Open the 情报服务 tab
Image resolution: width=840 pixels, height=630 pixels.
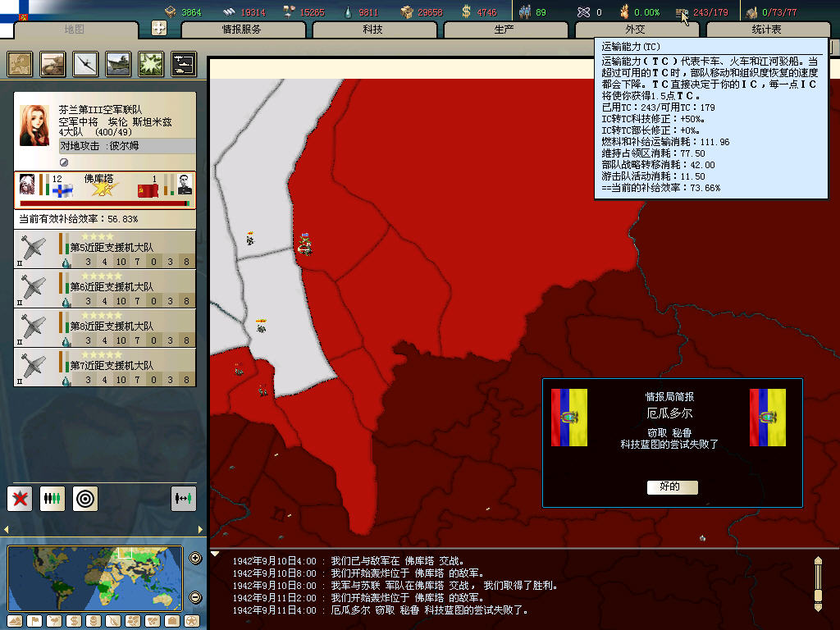click(x=242, y=30)
